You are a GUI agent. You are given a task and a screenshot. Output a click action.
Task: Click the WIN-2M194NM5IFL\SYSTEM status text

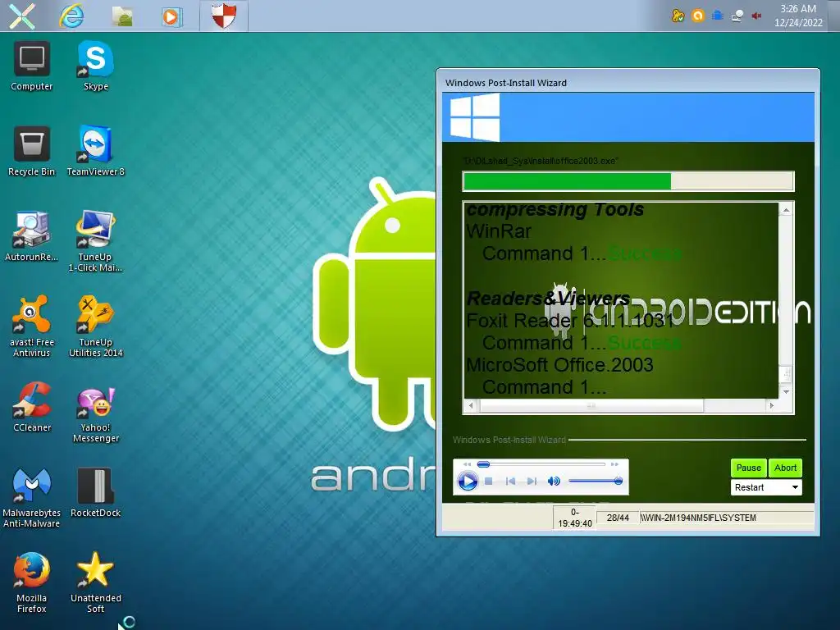pyautogui.click(x=699, y=518)
